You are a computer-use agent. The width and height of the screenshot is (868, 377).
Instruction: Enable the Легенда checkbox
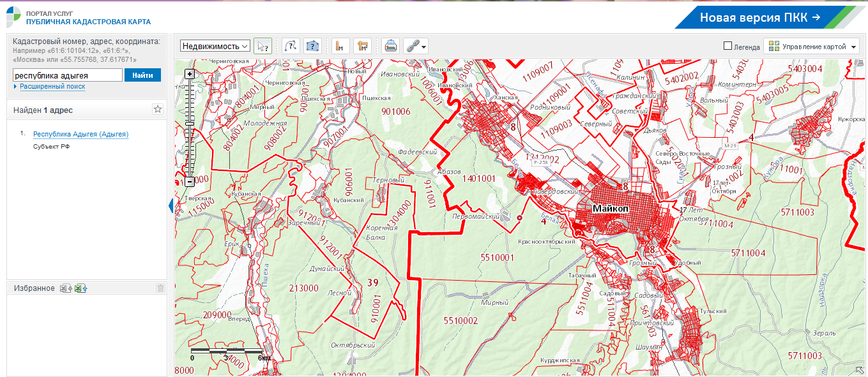727,46
